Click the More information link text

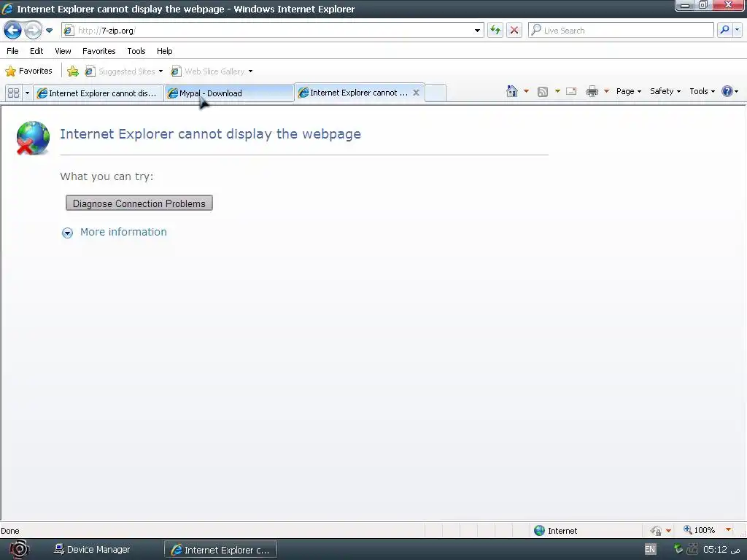click(x=123, y=232)
